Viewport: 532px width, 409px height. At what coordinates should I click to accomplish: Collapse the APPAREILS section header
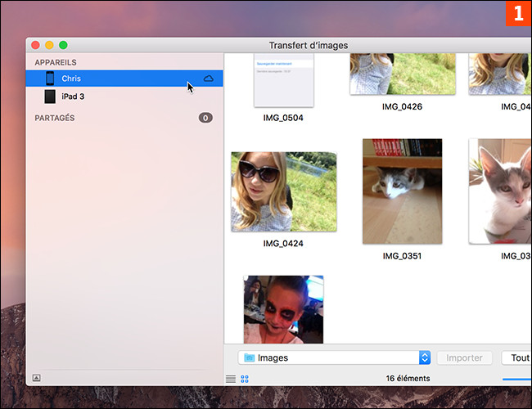[56, 62]
